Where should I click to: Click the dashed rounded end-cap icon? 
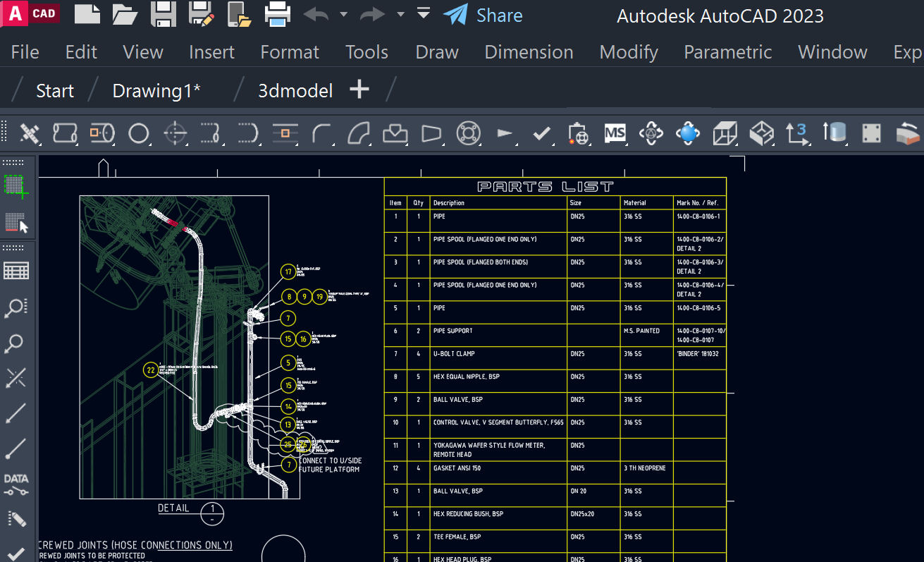(x=248, y=133)
